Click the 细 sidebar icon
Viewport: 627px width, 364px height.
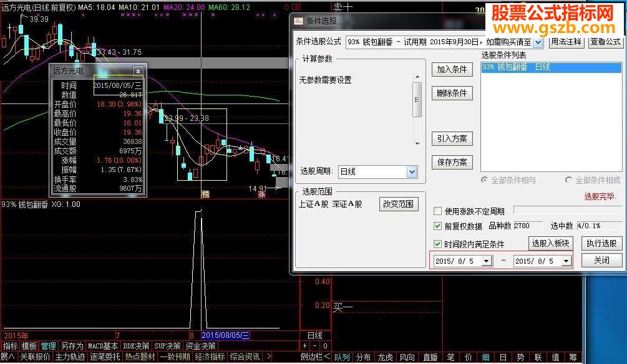click(x=485, y=357)
